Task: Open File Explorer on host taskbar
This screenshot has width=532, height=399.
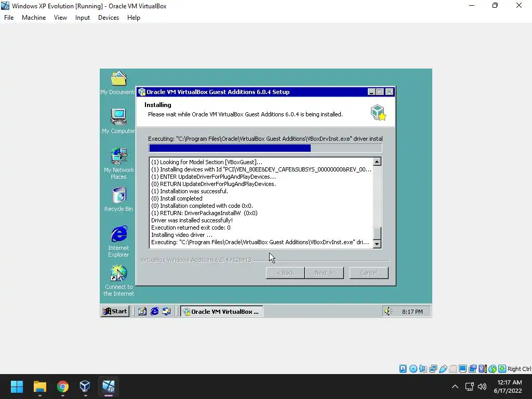Action: [x=39, y=387]
